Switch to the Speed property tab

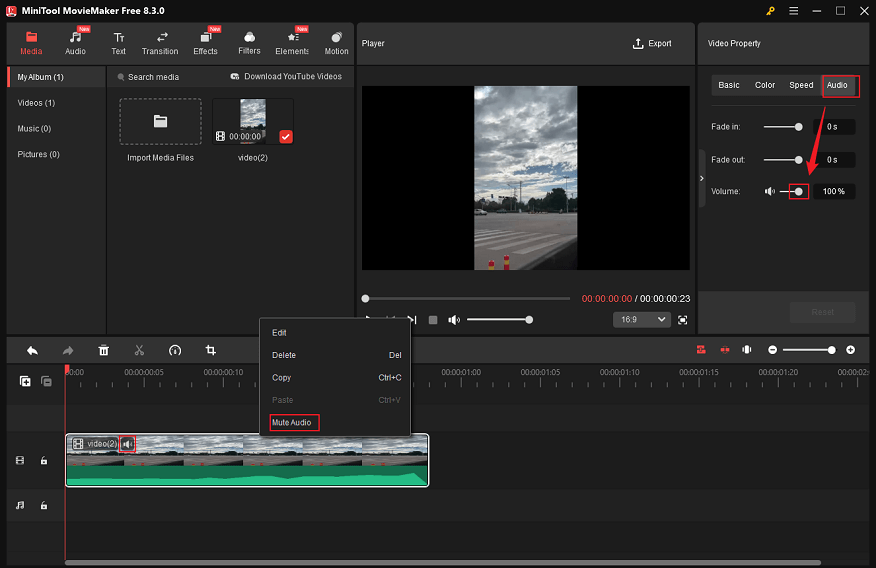[x=801, y=85]
